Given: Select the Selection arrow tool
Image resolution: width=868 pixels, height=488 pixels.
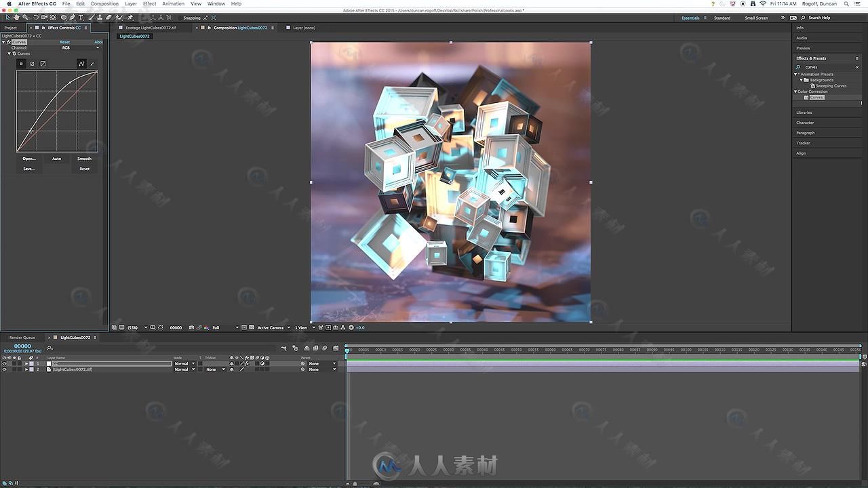Looking at the screenshot, I should point(7,17).
